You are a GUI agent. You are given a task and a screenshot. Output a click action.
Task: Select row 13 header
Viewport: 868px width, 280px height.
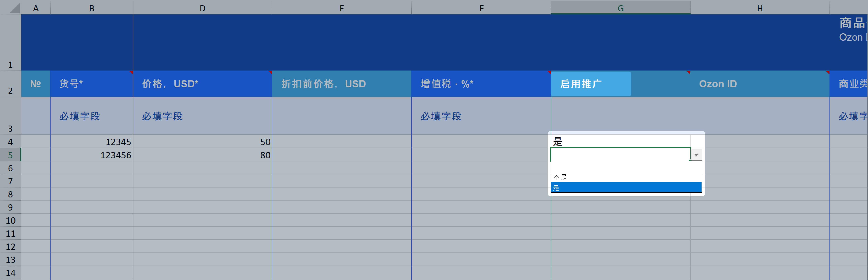[10, 259]
